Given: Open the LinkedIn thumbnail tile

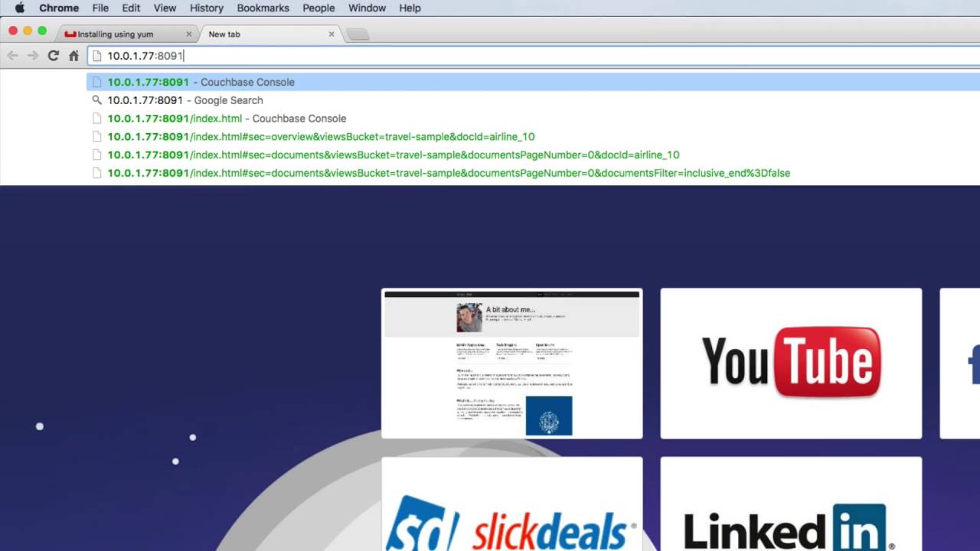Looking at the screenshot, I should click(x=791, y=504).
